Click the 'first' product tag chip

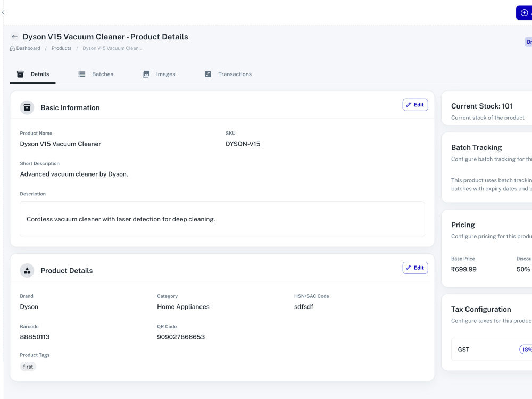coord(28,367)
